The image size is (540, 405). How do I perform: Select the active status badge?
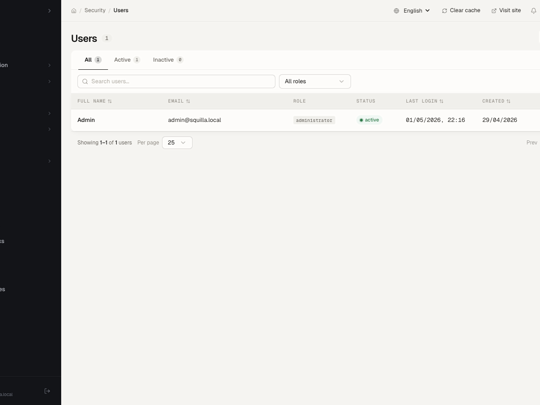(369, 120)
